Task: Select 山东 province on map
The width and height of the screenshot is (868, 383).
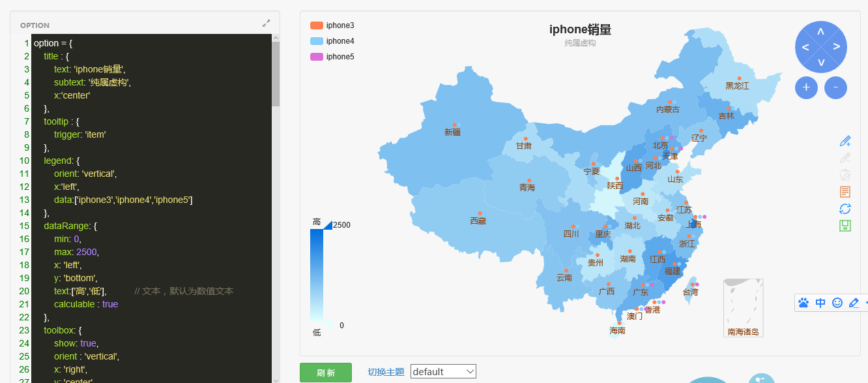Action: [675, 179]
